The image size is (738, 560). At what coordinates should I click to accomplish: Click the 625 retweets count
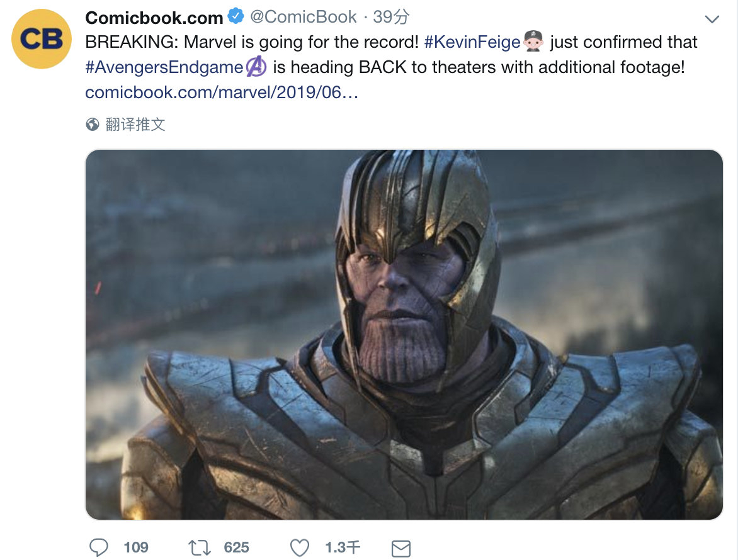[236, 548]
